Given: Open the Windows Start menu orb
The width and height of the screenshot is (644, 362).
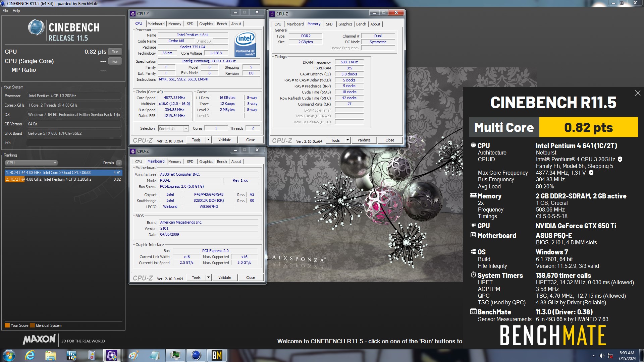Looking at the screenshot, I should click(x=9, y=355).
